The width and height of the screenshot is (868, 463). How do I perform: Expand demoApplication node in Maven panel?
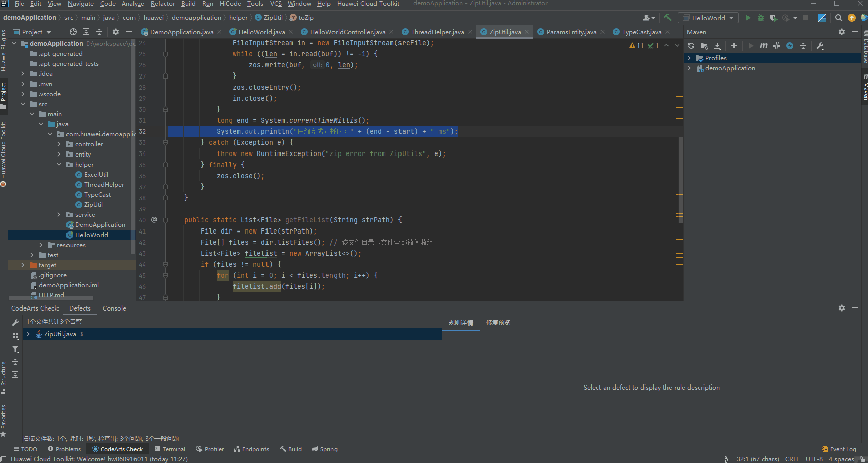689,68
